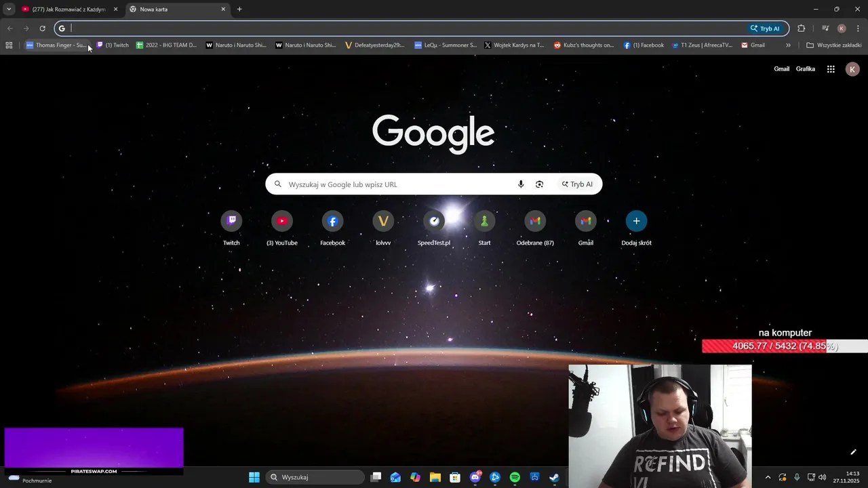Open the (3) YouTube shortcut tile

pyautogui.click(x=282, y=228)
